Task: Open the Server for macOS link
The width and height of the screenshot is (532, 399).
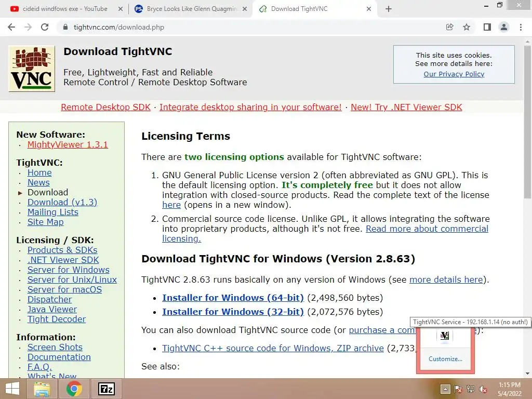Action: 64,289
